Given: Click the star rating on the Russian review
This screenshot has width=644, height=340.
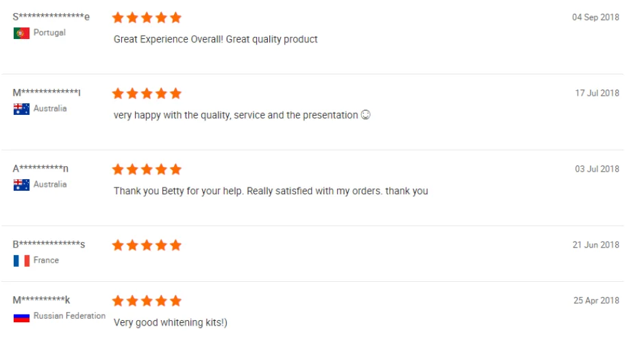Looking at the screenshot, I should point(147,301).
